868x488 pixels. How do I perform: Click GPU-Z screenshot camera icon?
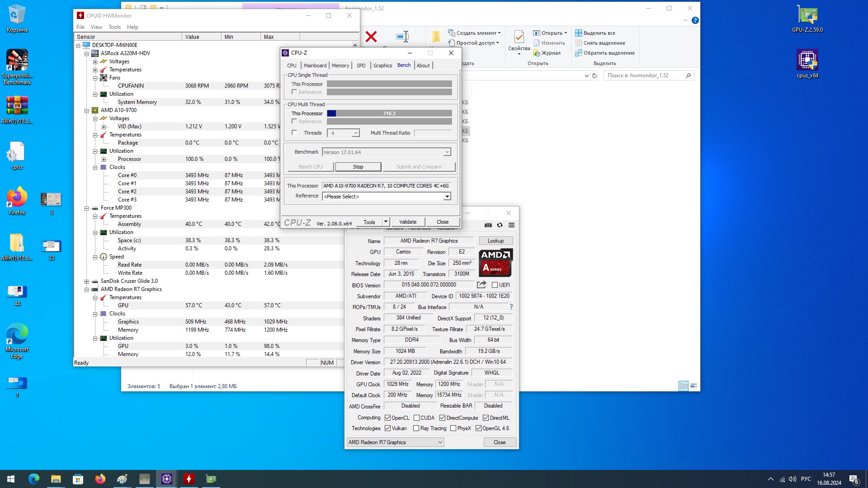point(488,225)
